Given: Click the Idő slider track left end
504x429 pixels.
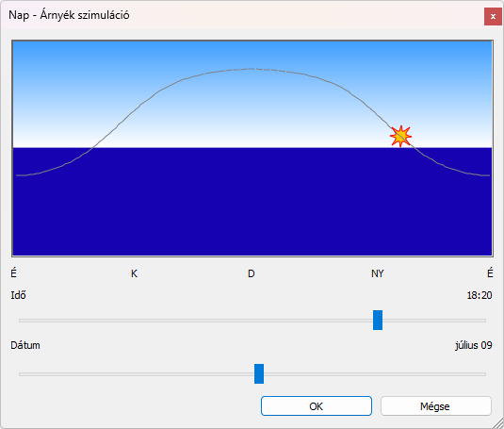Looking at the screenshot, I should click(x=21, y=321).
